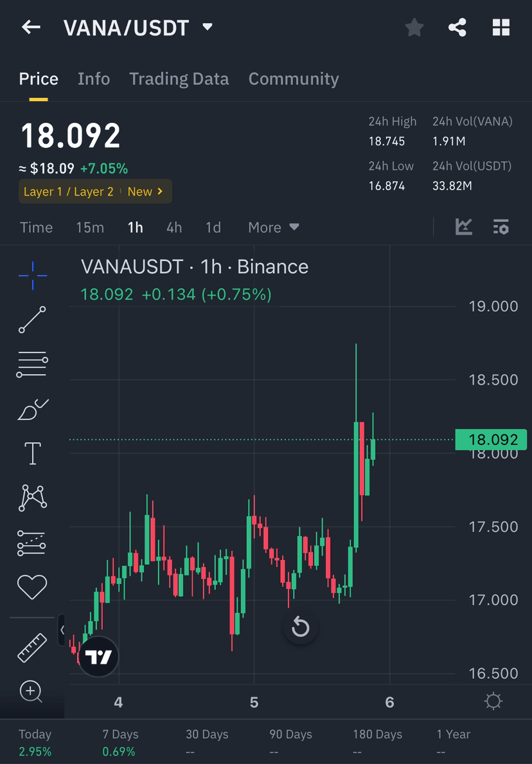
Task: Select the crosshair cursor tool
Action: 33,276
